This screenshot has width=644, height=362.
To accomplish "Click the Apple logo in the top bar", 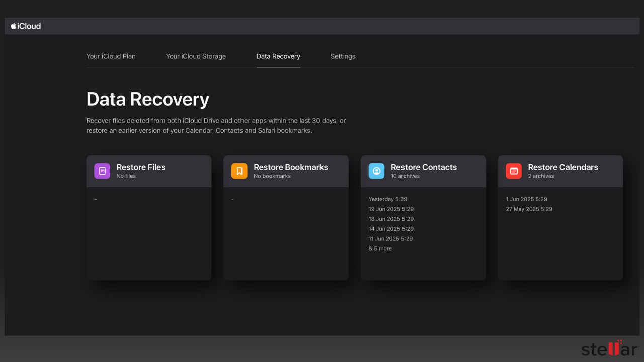I will point(13,26).
